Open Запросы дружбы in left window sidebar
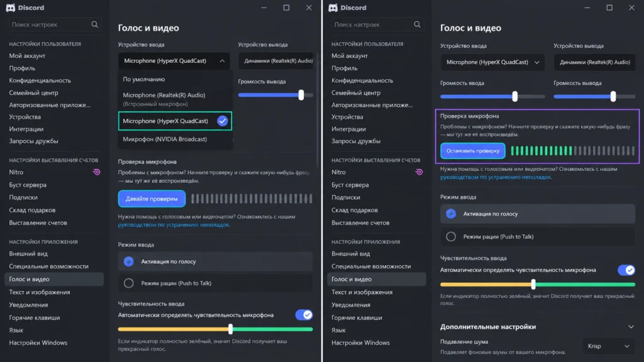 (33, 141)
